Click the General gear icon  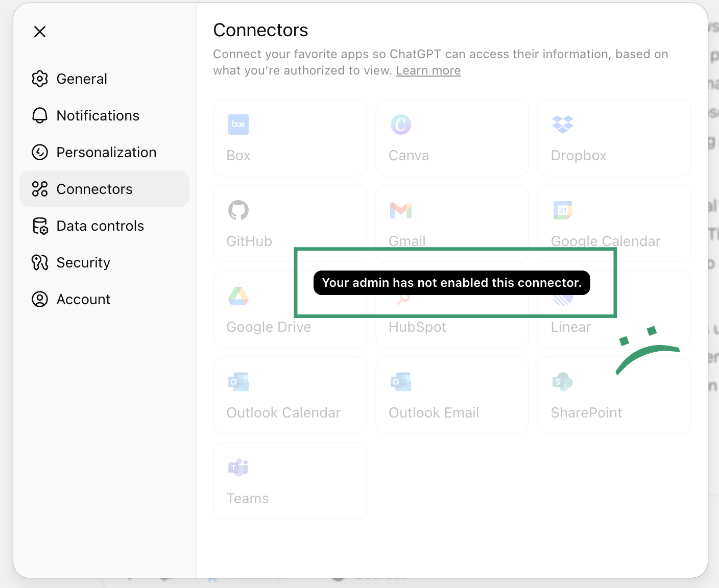(x=40, y=79)
